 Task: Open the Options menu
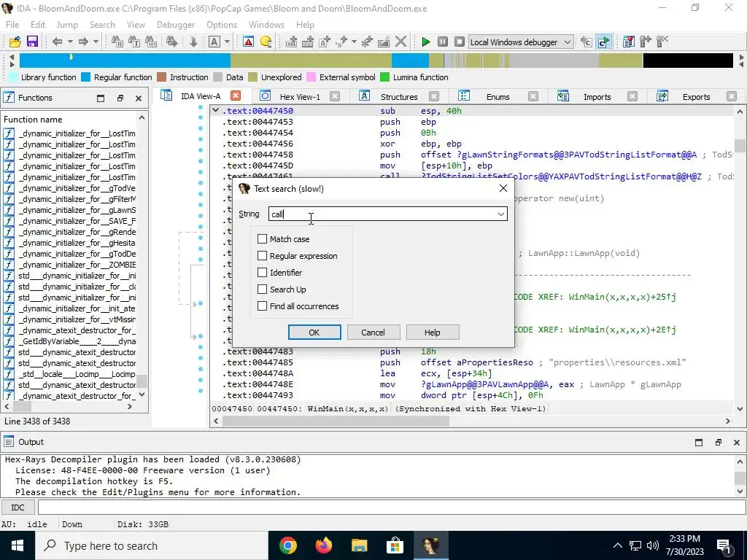pyautogui.click(x=222, y=25)
